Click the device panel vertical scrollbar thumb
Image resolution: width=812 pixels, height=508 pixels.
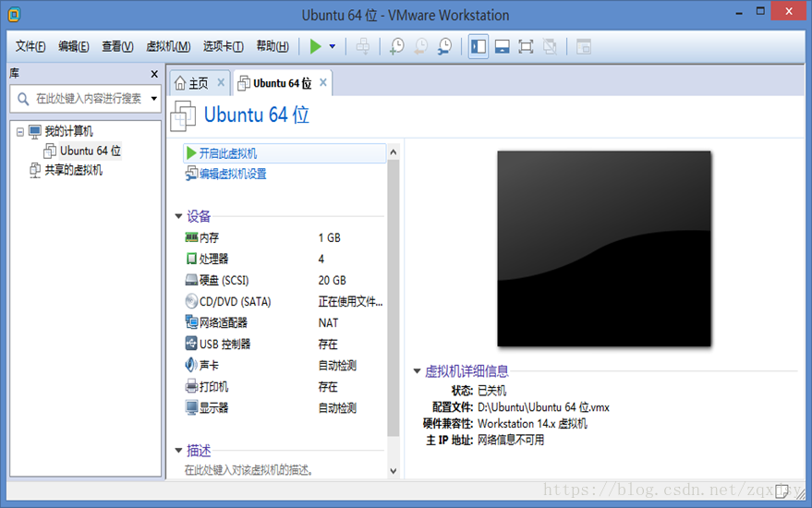393,297
